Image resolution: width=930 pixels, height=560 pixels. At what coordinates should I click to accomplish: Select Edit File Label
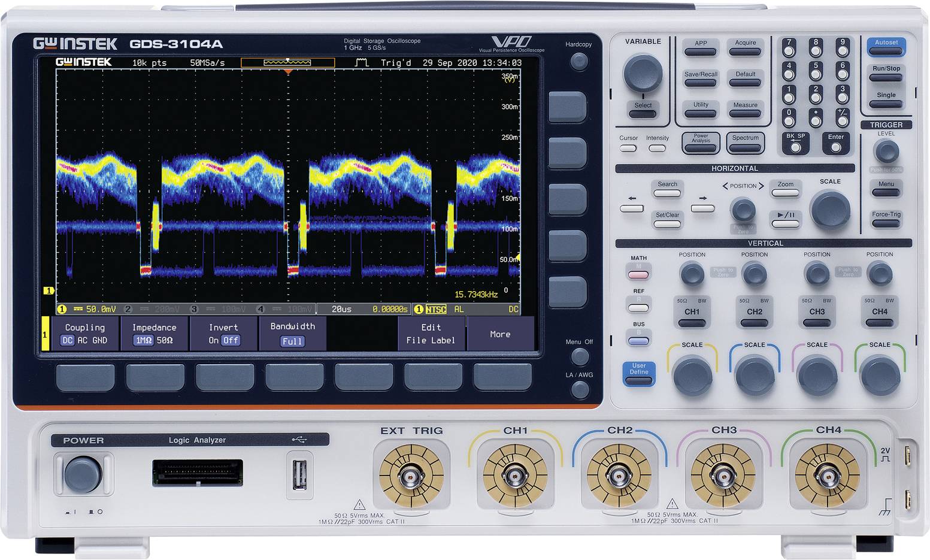click(431, 334)
